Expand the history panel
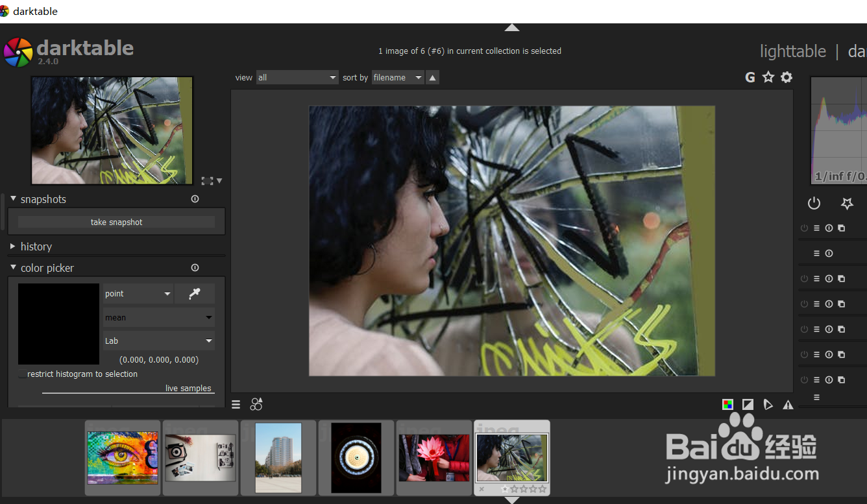 click(x=13, y=246)
